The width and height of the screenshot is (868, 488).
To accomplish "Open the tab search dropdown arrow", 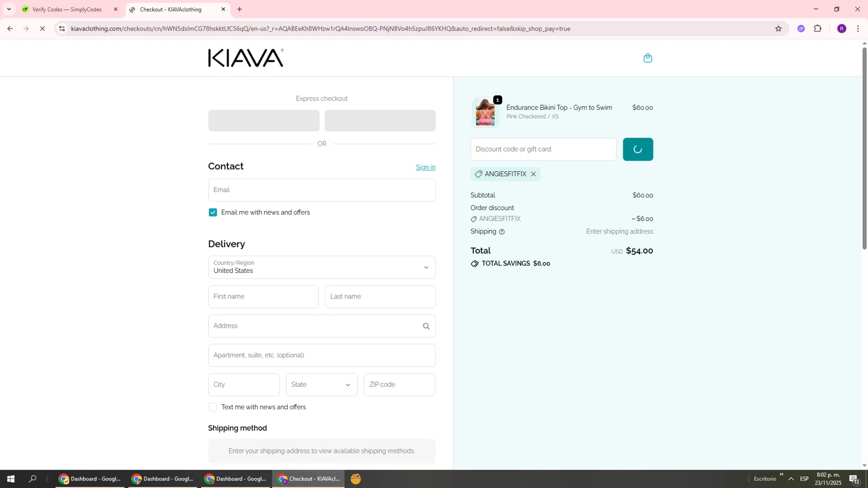I will [9, 9].
